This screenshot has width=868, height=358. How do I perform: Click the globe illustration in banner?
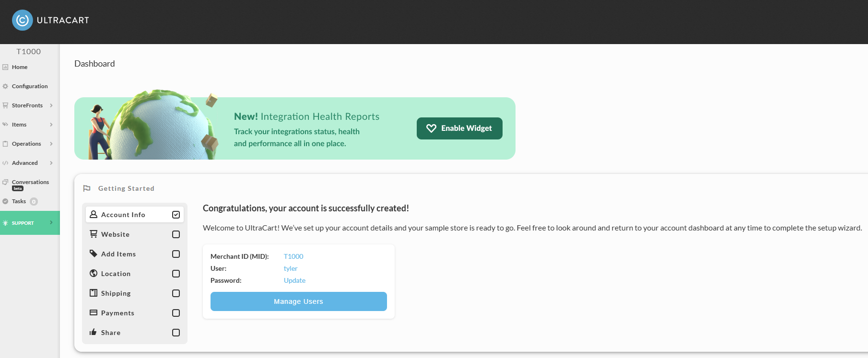click(x=163, y=126)
